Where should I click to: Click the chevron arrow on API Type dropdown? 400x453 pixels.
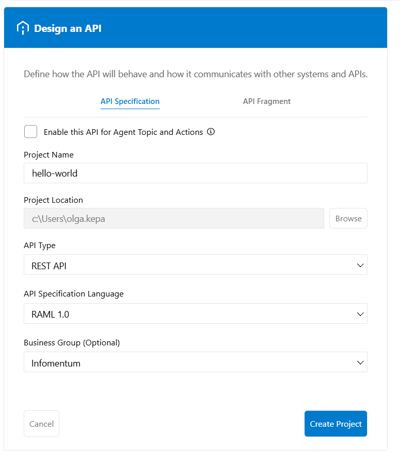(360, 265)
